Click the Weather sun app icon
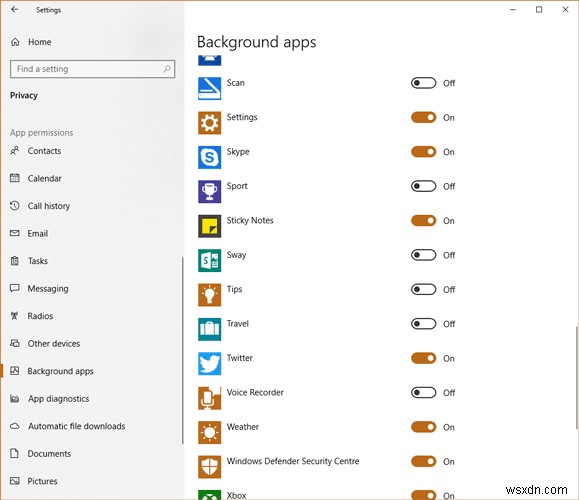This screenshot has width=579, height=500. (x=209, y=432)
